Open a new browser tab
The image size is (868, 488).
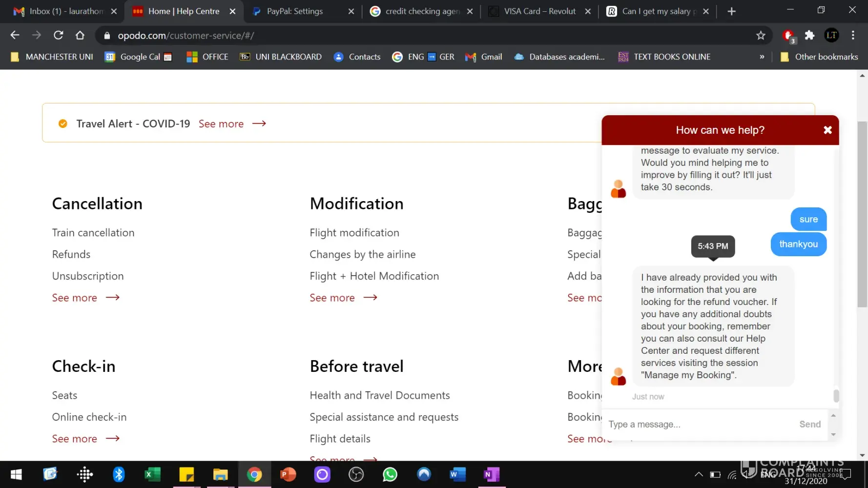(x=731, y=11)
